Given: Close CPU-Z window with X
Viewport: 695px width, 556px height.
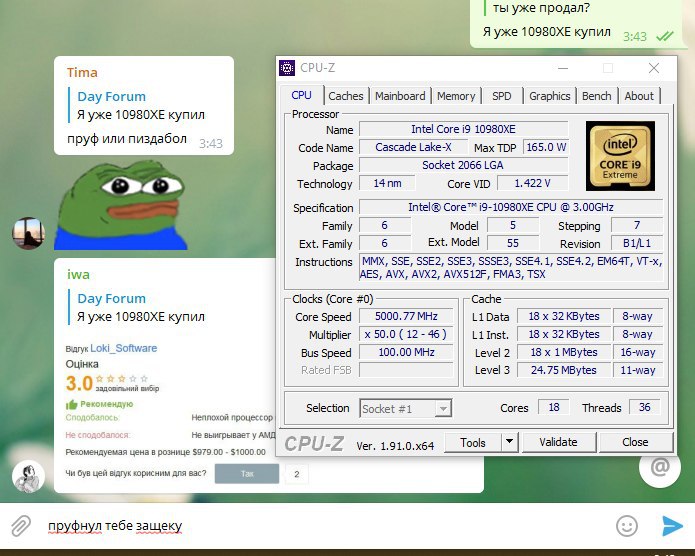Looking at the screenshot, I should pyautogui.click(x=654, y=68).
